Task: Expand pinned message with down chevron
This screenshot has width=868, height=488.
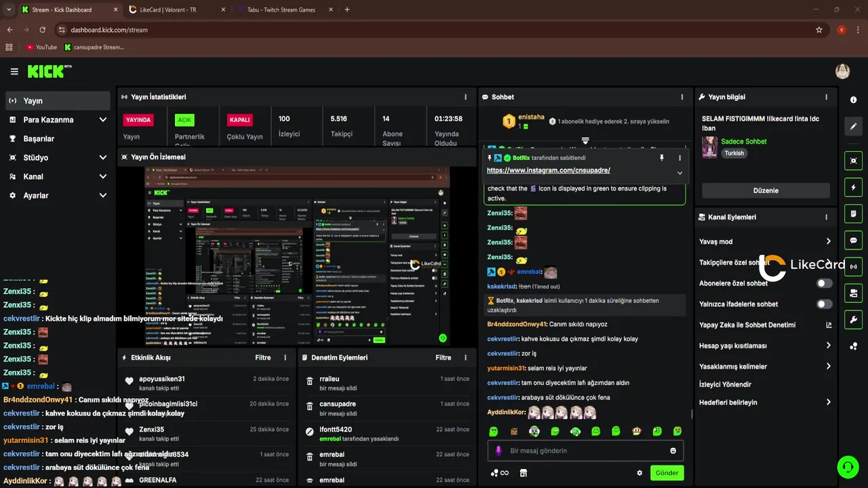Action: pyautogui.click(x=679, y=173)
